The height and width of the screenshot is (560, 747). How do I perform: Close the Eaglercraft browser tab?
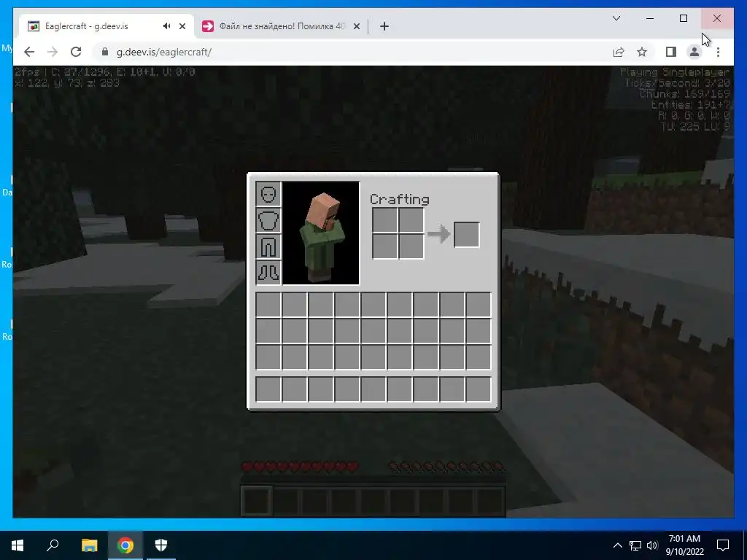182,26
